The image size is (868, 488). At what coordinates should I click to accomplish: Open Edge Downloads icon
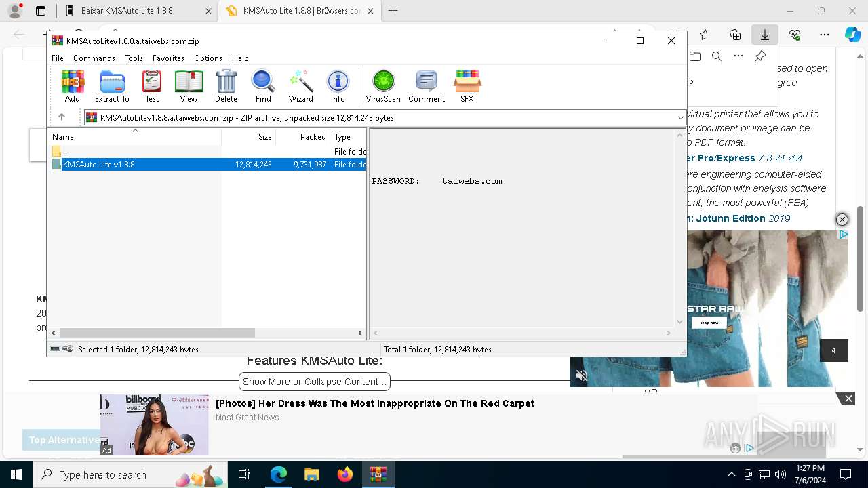[764, 35]
